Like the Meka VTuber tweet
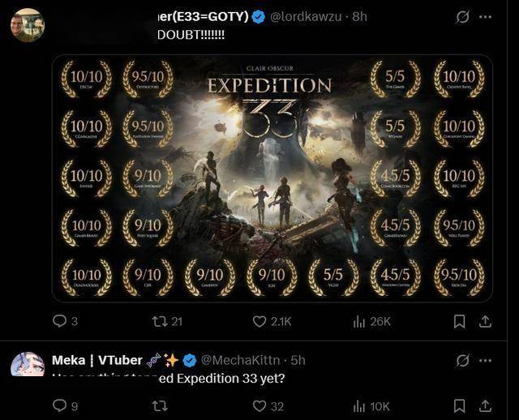The width and height of the screenshot is (519, 420). click(x=260, y=405)
